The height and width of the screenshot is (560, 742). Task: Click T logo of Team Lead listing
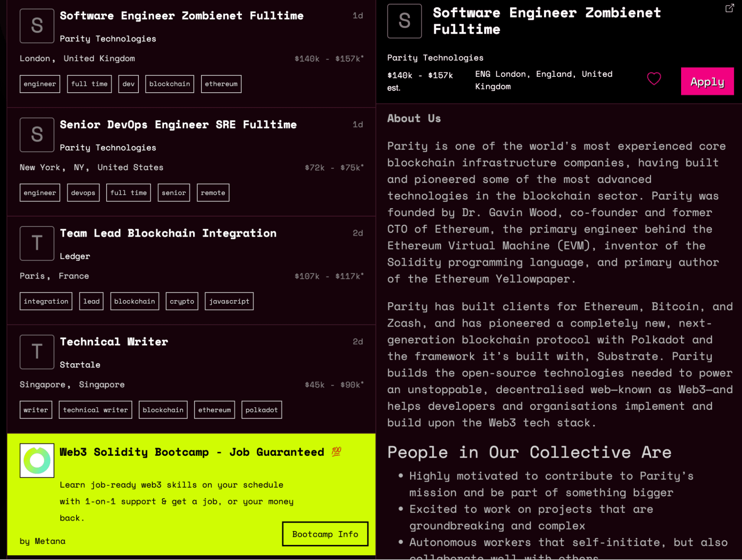[37, 243]
